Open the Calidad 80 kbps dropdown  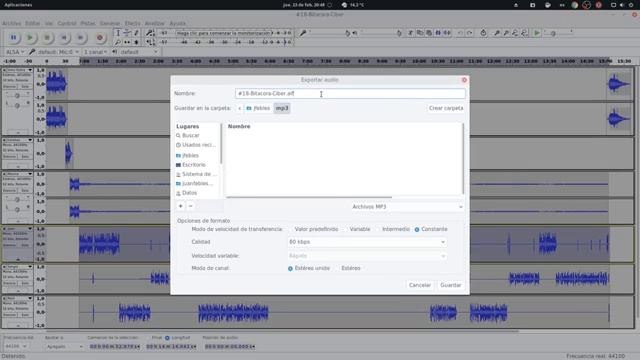pos(366,242)
